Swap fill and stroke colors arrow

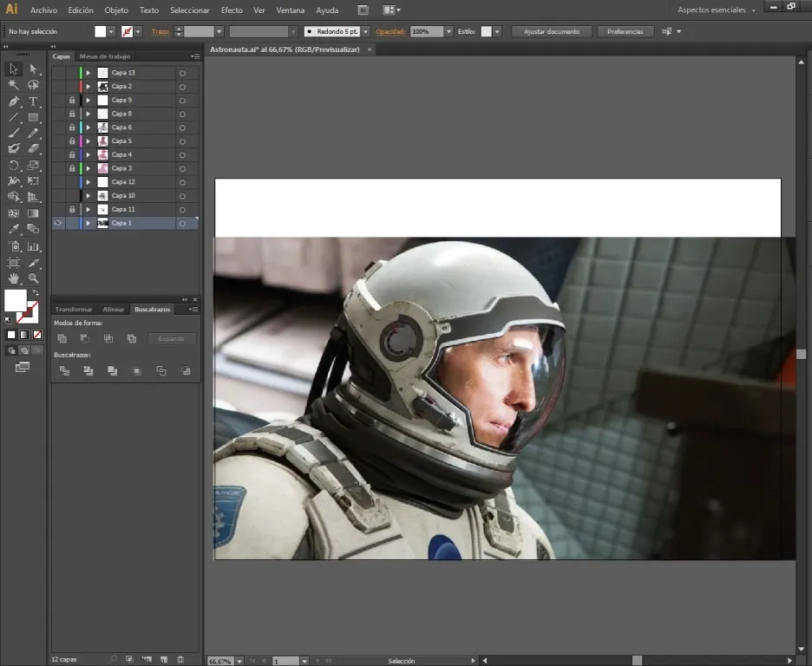coord(36,293)
